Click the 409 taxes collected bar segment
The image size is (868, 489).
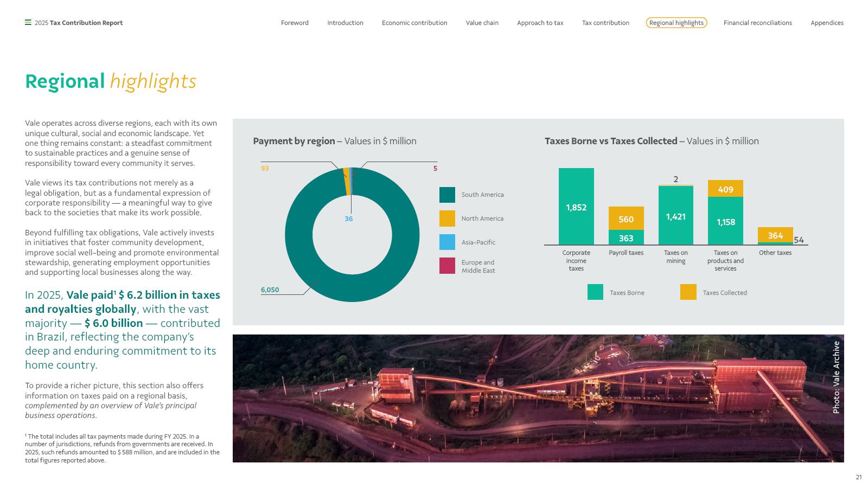pyautogui.click(x=725, y=189)
